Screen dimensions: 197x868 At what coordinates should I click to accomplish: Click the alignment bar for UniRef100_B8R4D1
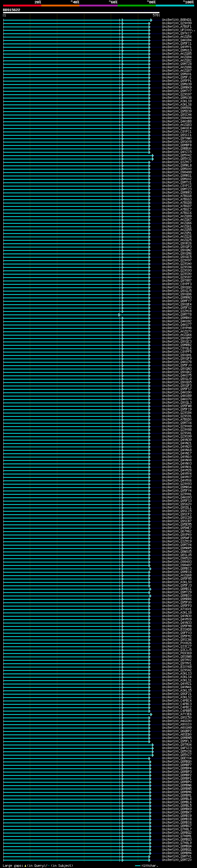[78, 20]
